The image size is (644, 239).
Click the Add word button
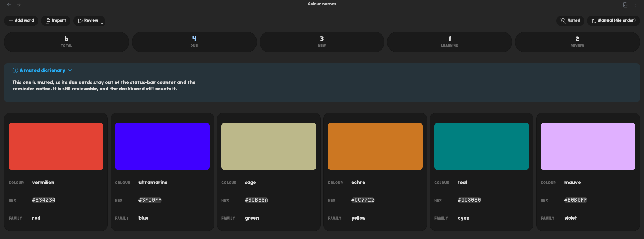click(21, 21)
